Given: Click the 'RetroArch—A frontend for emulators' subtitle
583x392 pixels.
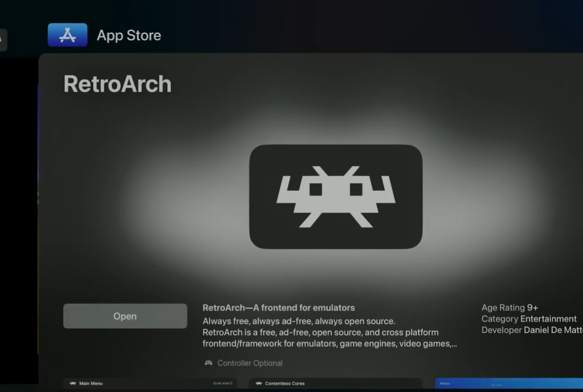Looking at the screenshot, I should click(x=279, y=308).
